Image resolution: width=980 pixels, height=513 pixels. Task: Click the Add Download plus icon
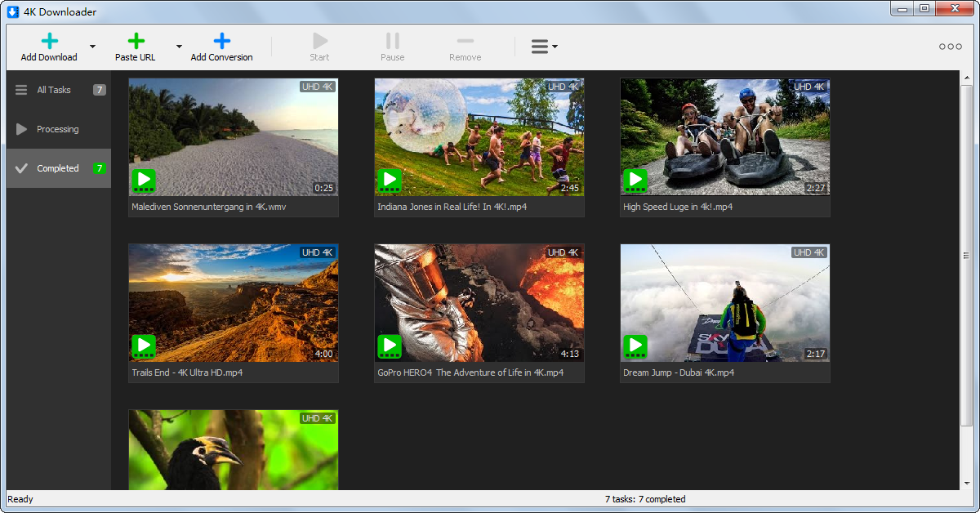point(49,41)
